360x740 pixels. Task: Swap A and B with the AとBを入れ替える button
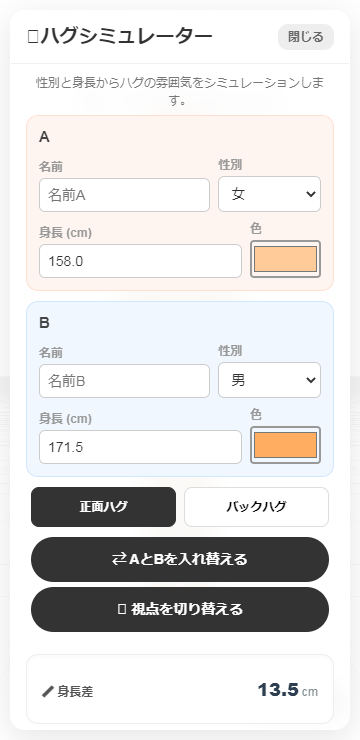pyautogui.click(x=180, y=559)
